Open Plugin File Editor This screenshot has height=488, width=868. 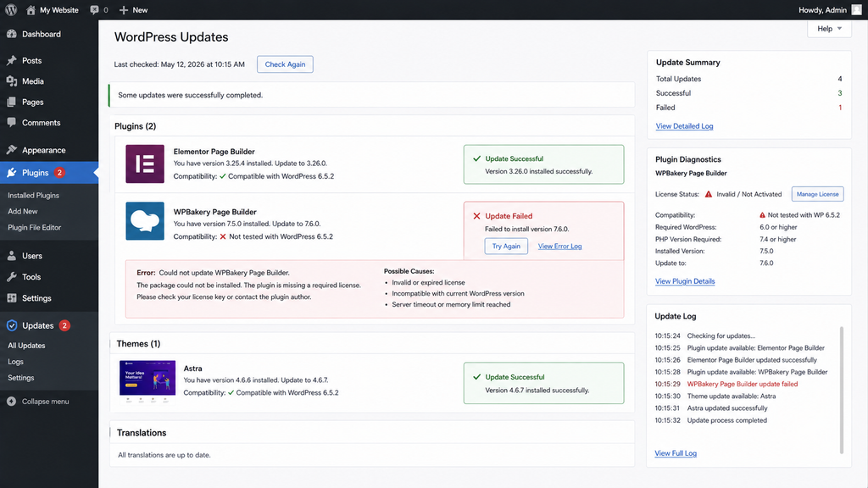coord(34,227)
